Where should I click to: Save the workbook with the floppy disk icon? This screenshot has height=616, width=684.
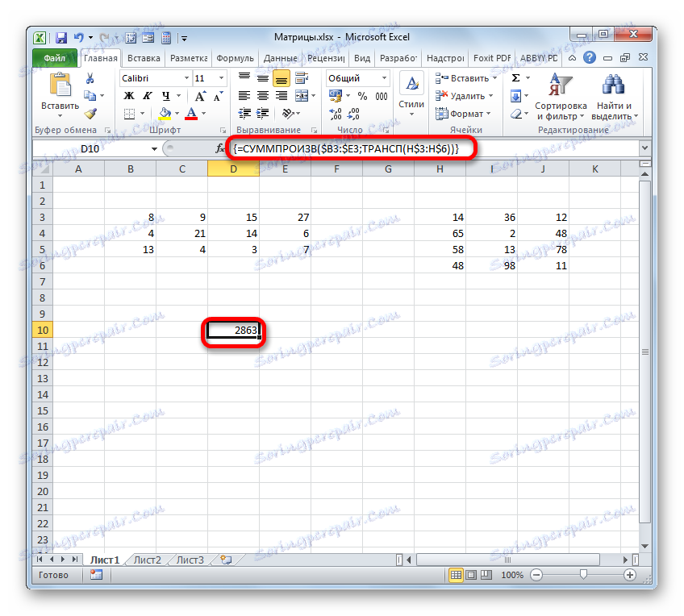click(61, 38)
